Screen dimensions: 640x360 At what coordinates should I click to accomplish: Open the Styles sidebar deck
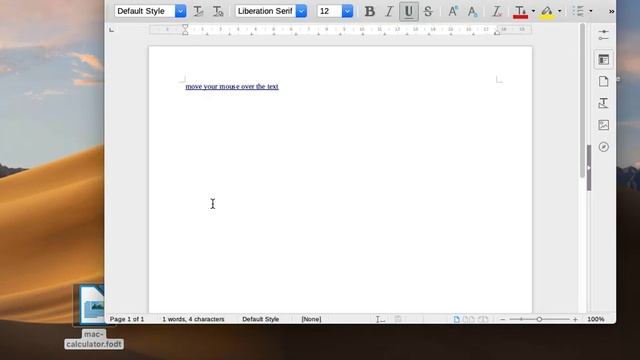tap(604, 103)
